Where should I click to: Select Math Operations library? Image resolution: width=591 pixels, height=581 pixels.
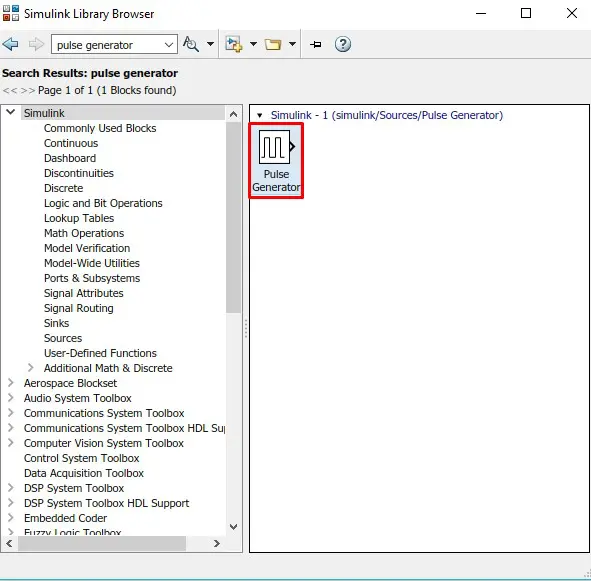tap(84, 233)
